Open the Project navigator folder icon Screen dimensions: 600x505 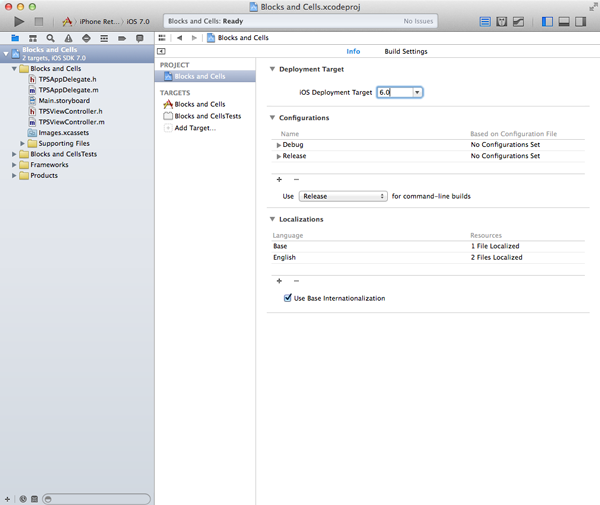click(x=15, y=38)
